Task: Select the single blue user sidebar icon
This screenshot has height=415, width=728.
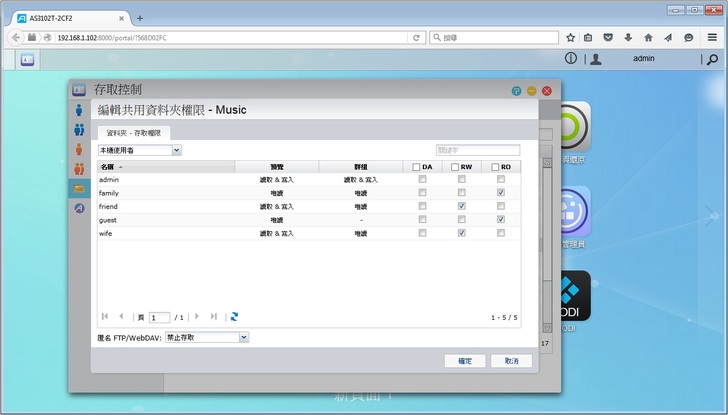Action: click(x=79, y=110)
